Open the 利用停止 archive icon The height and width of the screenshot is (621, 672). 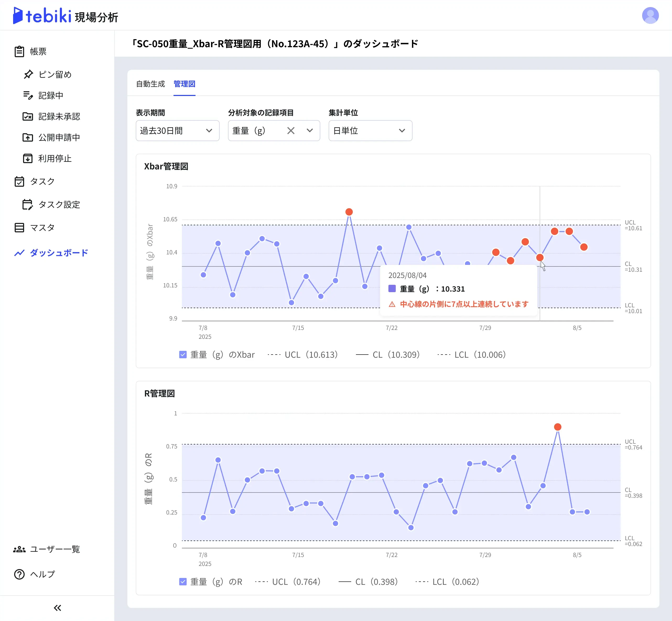point(28,158)
